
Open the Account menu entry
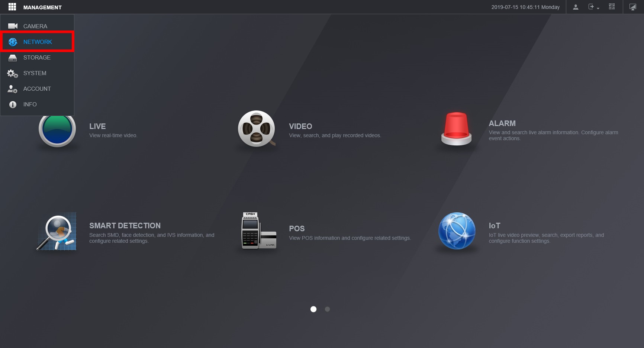(x=37, y=88)
